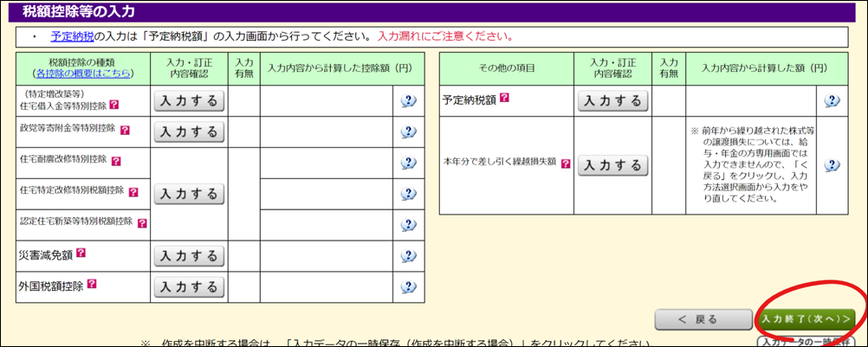Click the 外国税額控除 label text
Viewport: 868px width, 347px height.
click(51, 285)
